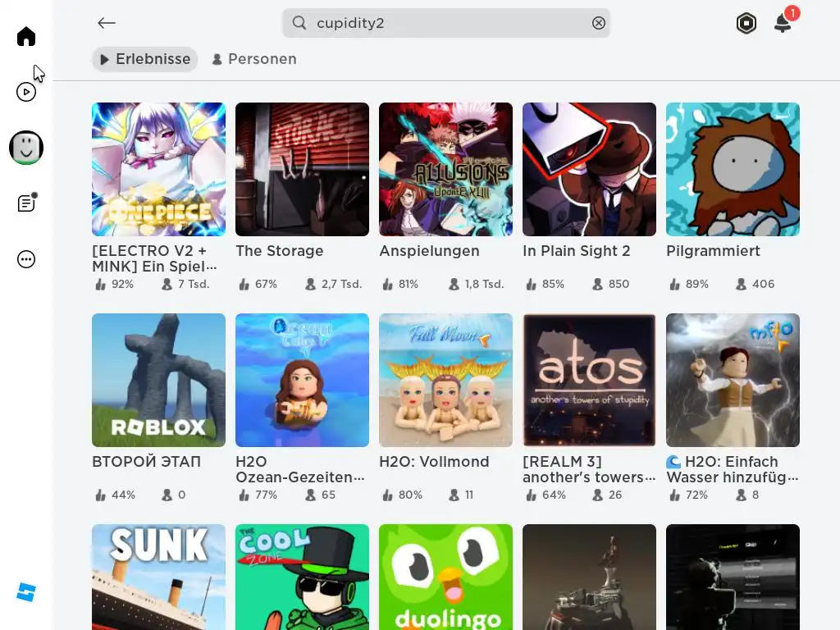The height and width of the screenshot is (630, 840).
Task: Open the ВТОРОЙ ЭТАП Roblox thumbnail
Action: (158, 381)
